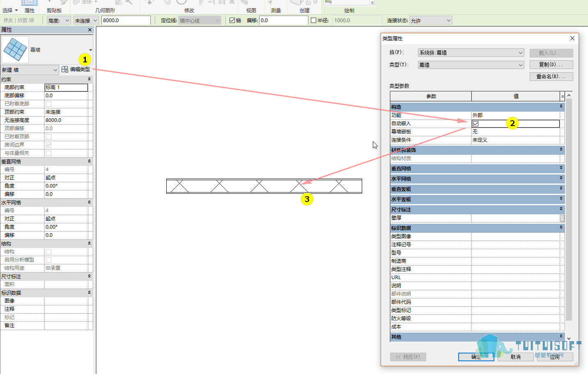The height and width of the screenshot is (374, 588).
Task: Click the 8000.0 height input field
Action: (126, 20)
